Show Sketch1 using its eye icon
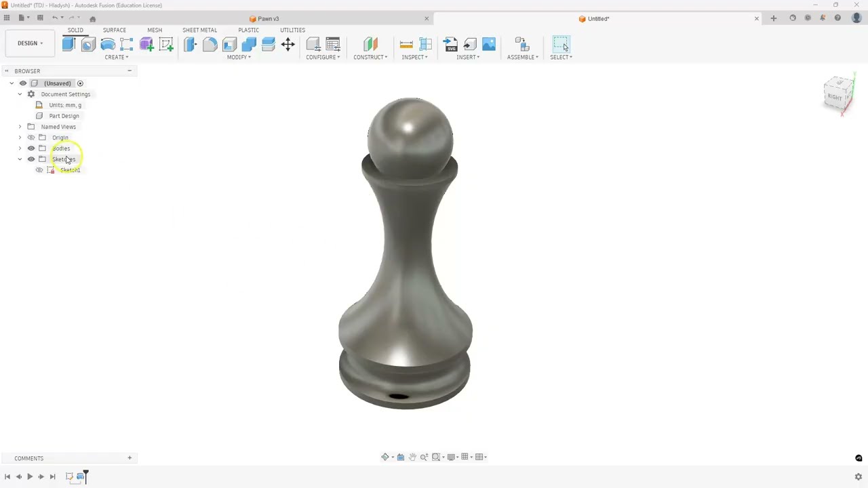Image resolution: width=868 pixels, height=488 pixels. 39,170
